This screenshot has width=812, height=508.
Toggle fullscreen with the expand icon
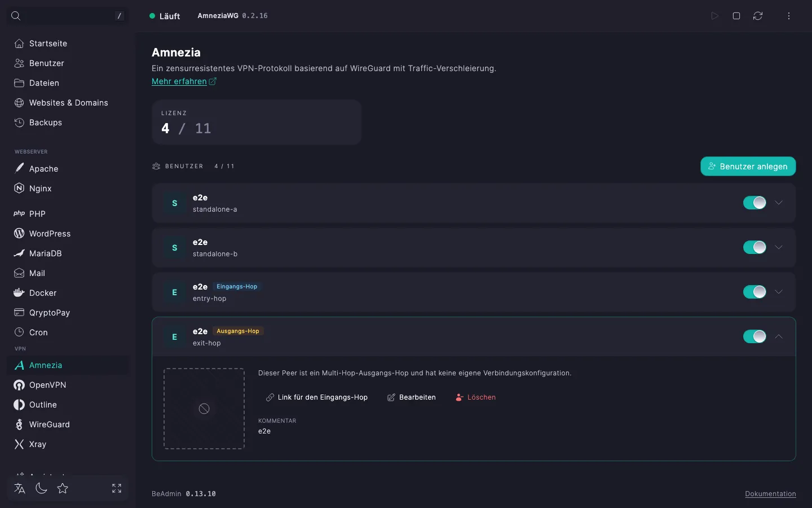point(117,488)
